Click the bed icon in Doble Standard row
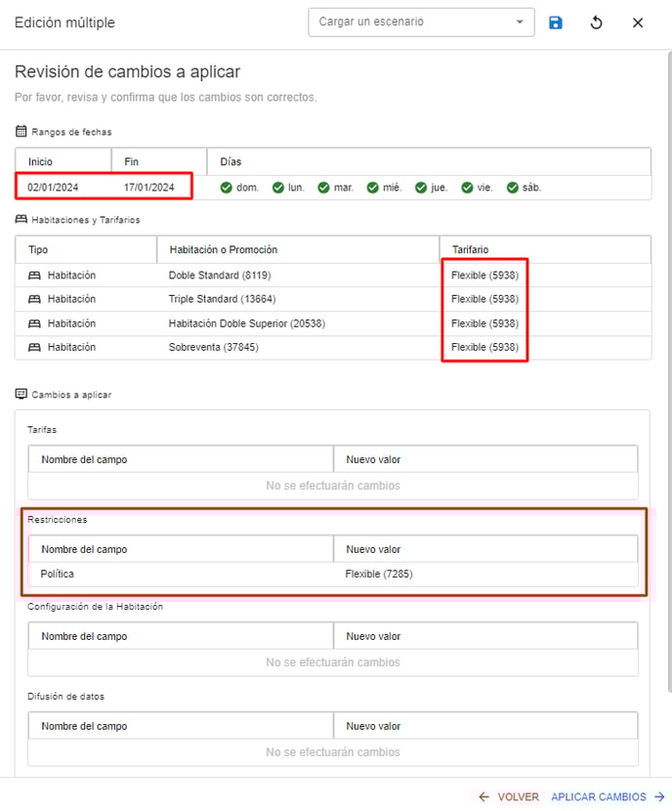The image size is (672, 811). [34, 276]
